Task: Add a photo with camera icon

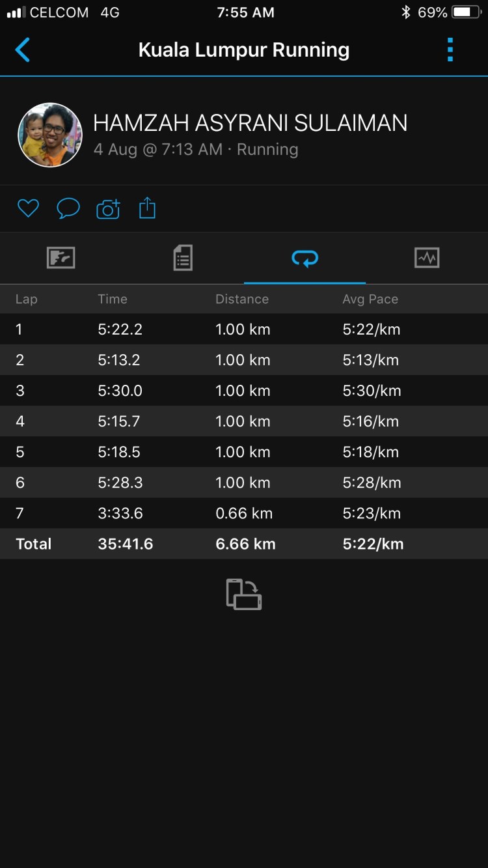Action: [x=108, y=208]
